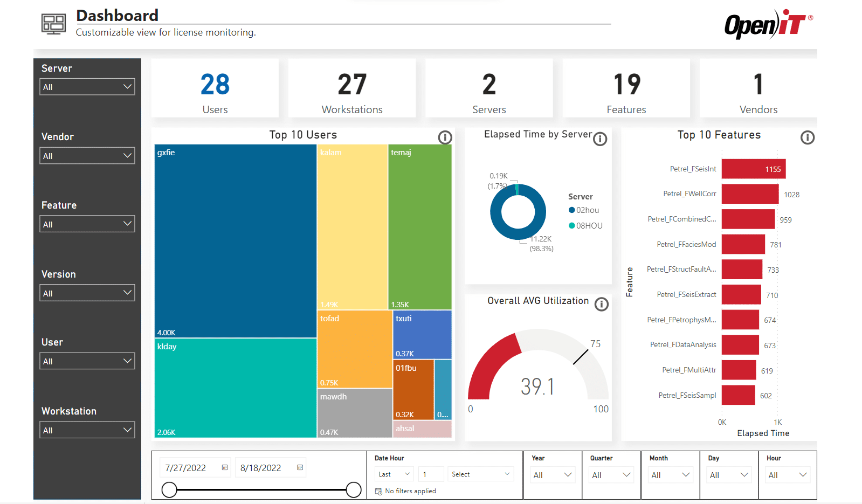Click the 08HOU legend entry
Screen dimensions: 862x504
coord(585,226)
